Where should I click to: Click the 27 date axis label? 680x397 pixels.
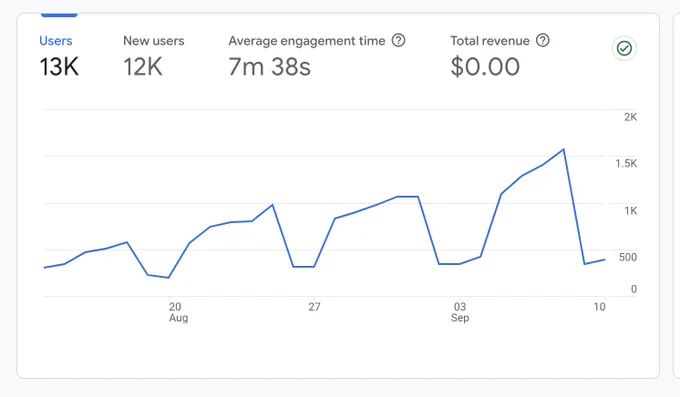314,307
